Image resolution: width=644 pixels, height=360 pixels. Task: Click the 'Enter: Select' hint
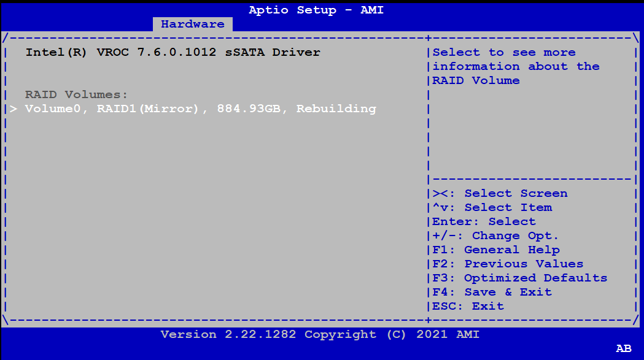point(484,221)
